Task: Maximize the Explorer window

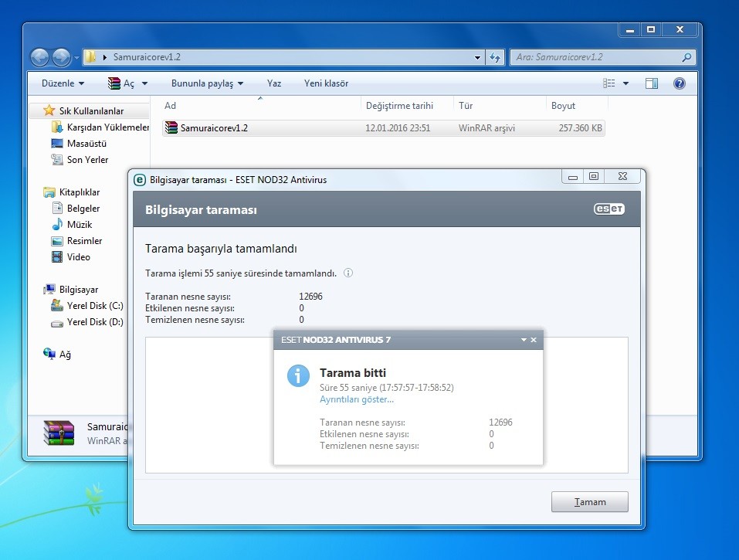Action: (x=651, y=29)
